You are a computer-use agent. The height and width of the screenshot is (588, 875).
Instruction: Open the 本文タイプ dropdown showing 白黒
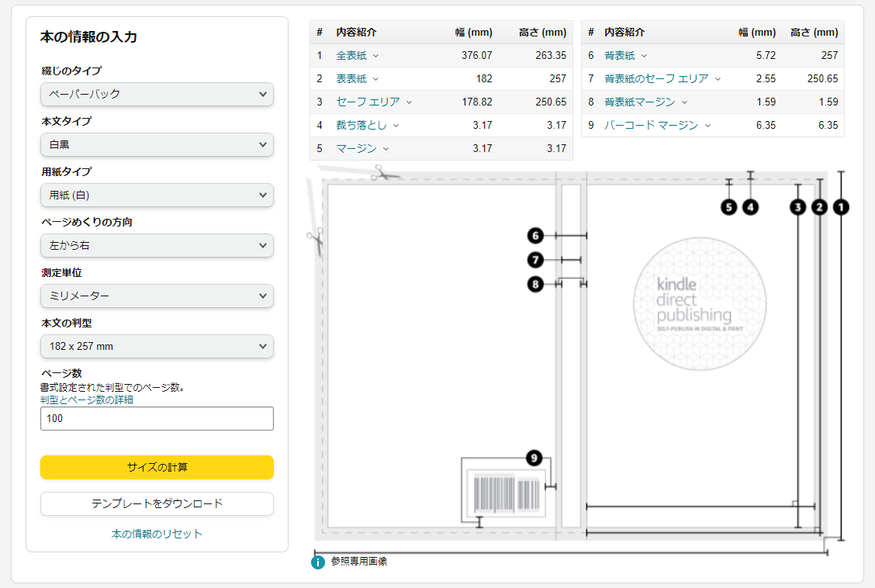click(x=157, y=145)
